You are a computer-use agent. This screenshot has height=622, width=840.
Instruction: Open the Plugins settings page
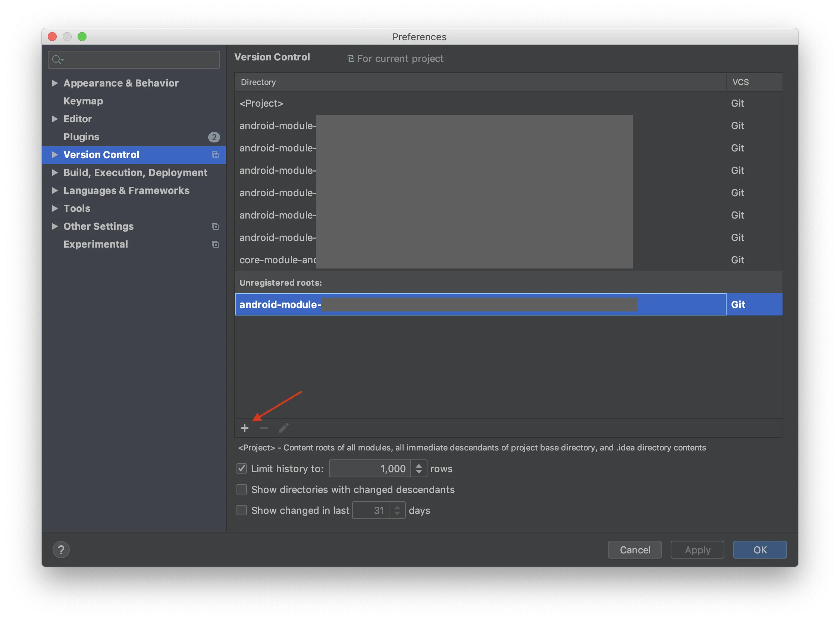81,137
